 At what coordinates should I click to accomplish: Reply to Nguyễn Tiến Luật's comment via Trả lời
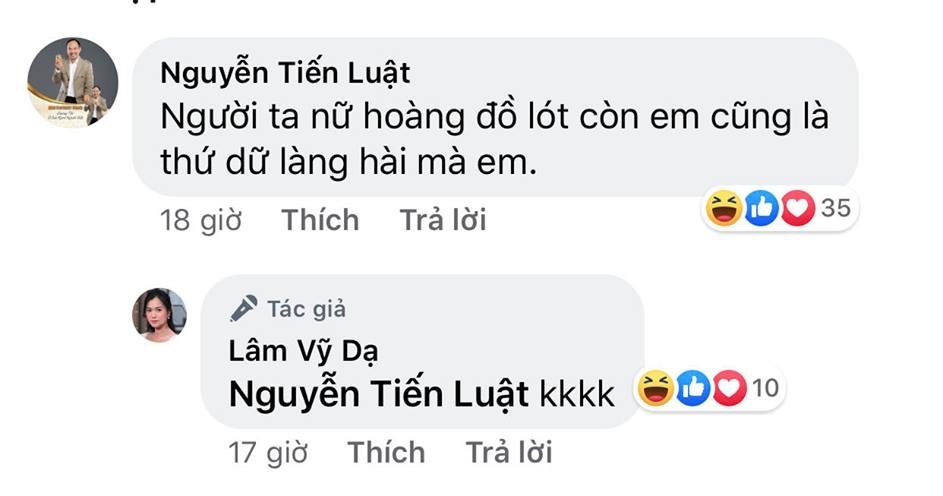(x=443, y=220)
